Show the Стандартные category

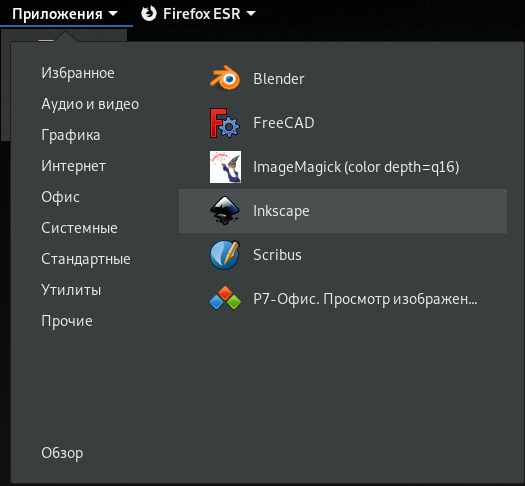point(86,259)
